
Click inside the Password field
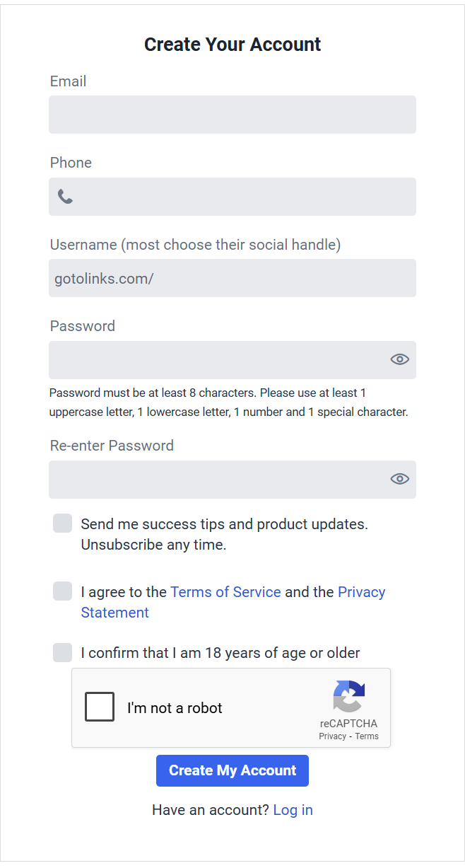click(x=212, y=359)
